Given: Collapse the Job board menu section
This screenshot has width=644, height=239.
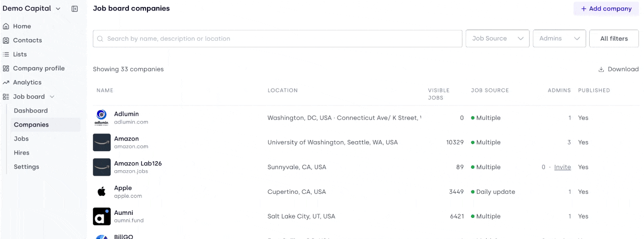Looking at the screenshot, I should 52,96.
